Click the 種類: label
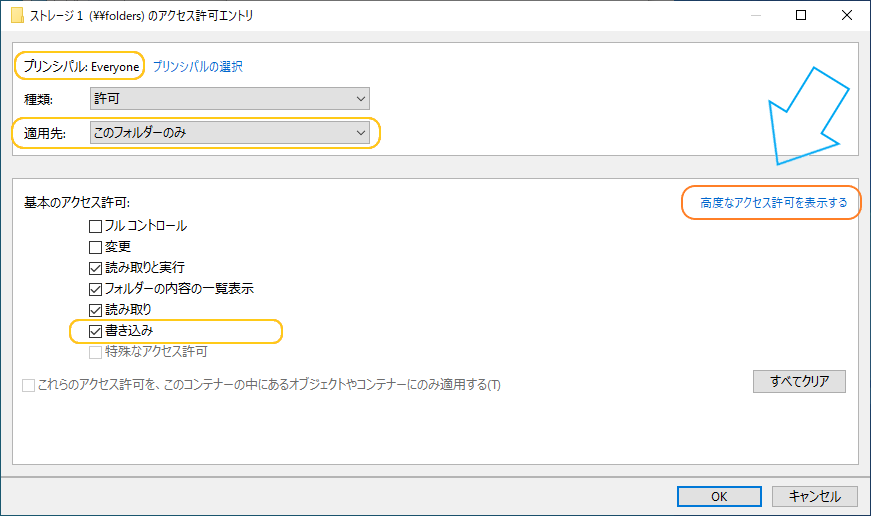871x516 pixels. (38, 100)
